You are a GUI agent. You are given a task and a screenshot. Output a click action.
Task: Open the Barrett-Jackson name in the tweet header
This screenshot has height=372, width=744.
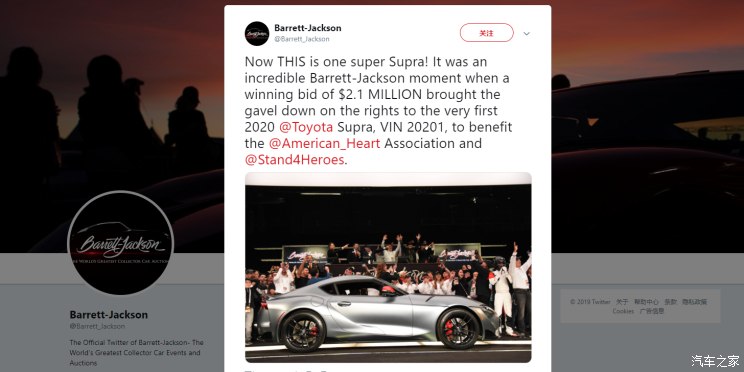(x=307, y=28)
